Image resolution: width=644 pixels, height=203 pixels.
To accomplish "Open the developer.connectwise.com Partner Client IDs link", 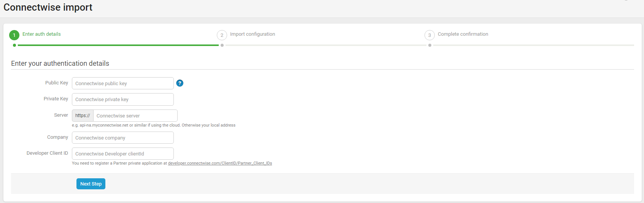I will coord(220,163).
